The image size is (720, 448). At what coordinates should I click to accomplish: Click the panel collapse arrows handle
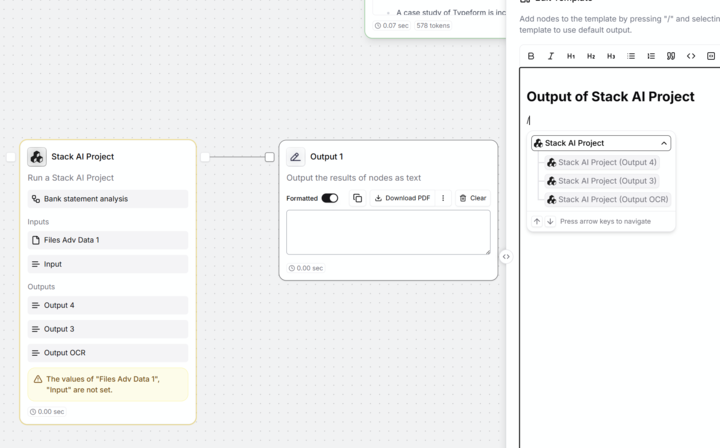click(x=506, y=257)
